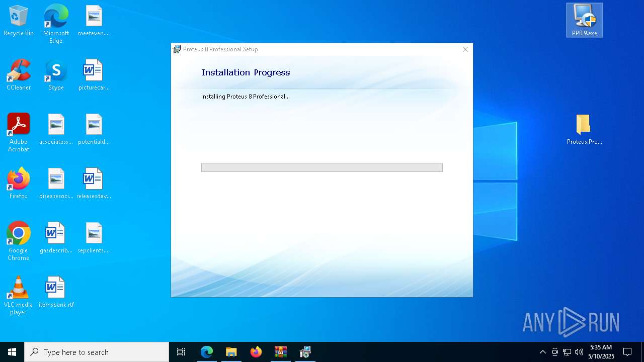
Task: Open the Skype desktop shortcut
Action: (x=56, y=75)
